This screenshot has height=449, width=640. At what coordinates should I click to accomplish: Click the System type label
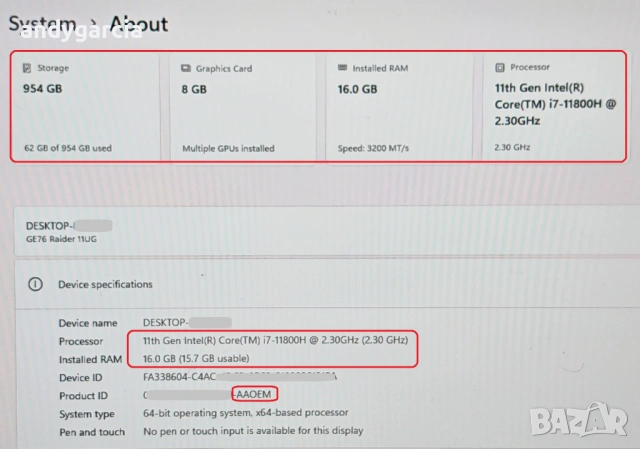(x=87, y=414)
